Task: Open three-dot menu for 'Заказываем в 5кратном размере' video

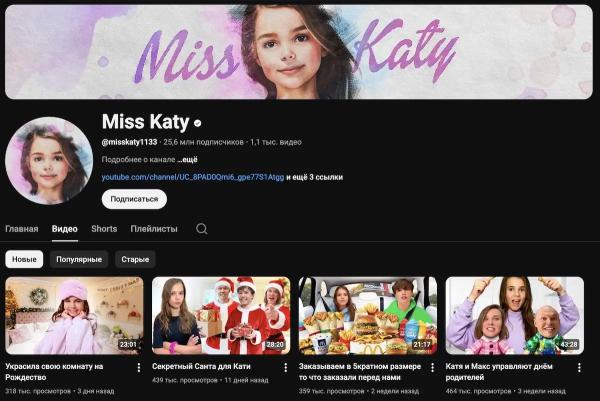Action: 432,368
